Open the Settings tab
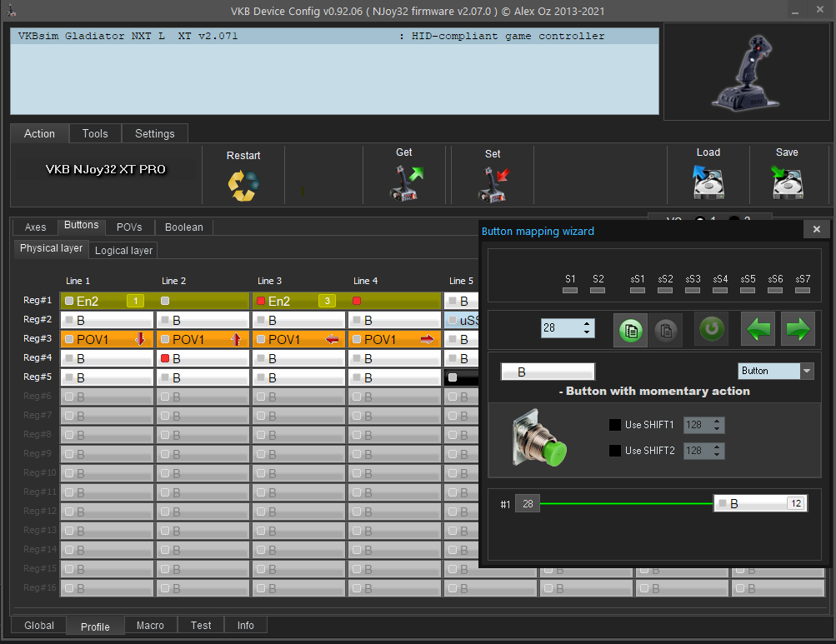 [155, 134]
